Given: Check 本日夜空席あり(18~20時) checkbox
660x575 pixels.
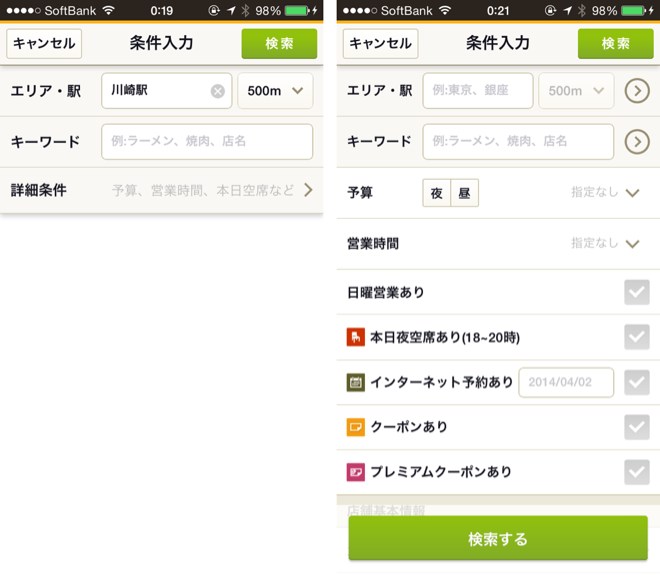Looking at the screenshot, I should point(636,337).
